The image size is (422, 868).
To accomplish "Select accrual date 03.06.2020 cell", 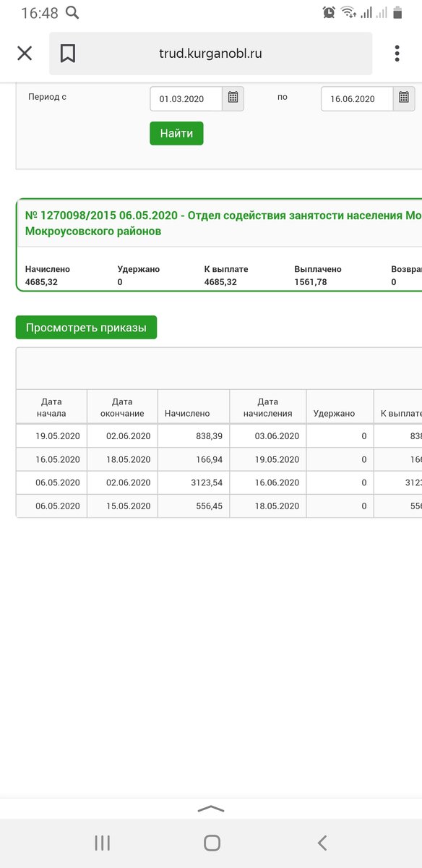I will [268, 436].
